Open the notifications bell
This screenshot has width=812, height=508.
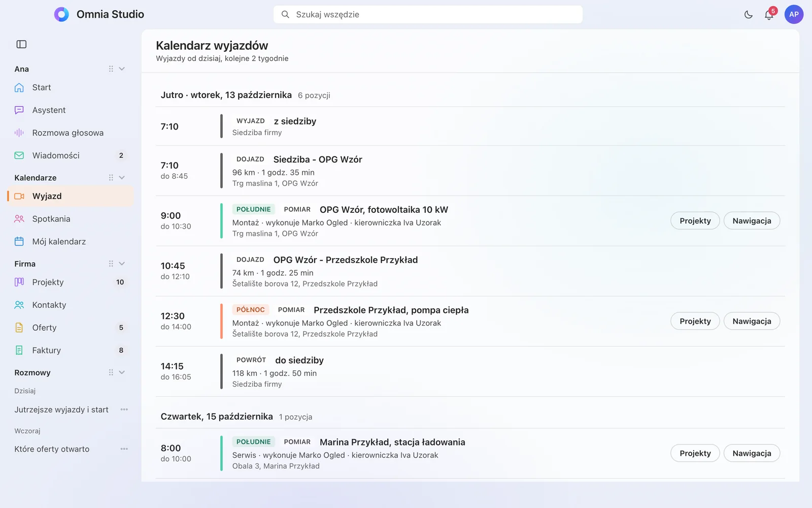[769, 15]
